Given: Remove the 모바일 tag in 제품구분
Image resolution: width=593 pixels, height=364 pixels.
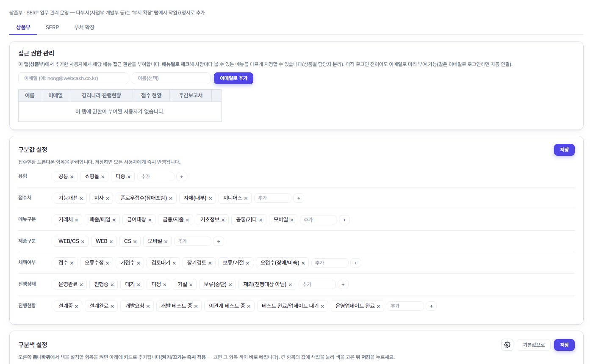Looking at the screenshot, I should pos(166,241).
